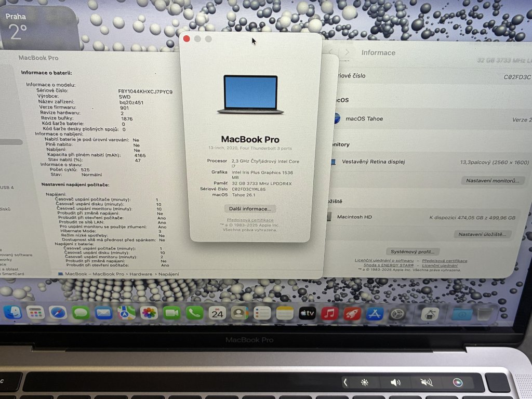Open Maps from the dock

click(x=126, y=313)
